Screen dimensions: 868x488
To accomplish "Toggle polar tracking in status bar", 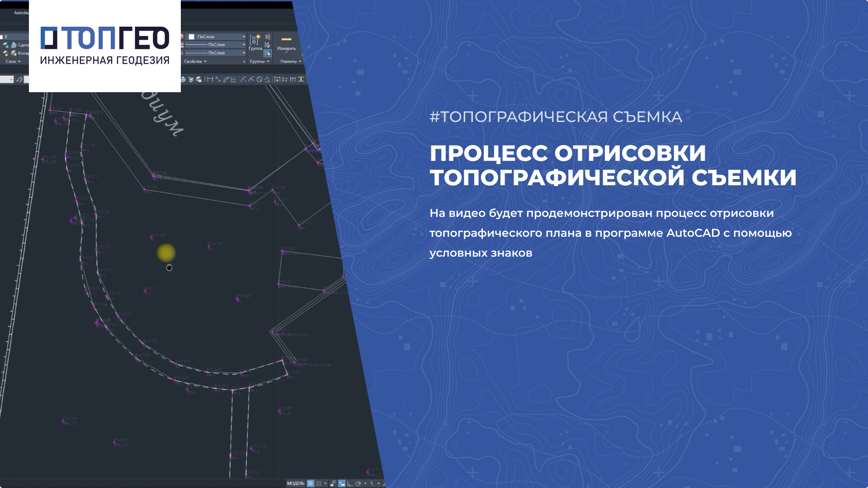I will tap(359, 483).
